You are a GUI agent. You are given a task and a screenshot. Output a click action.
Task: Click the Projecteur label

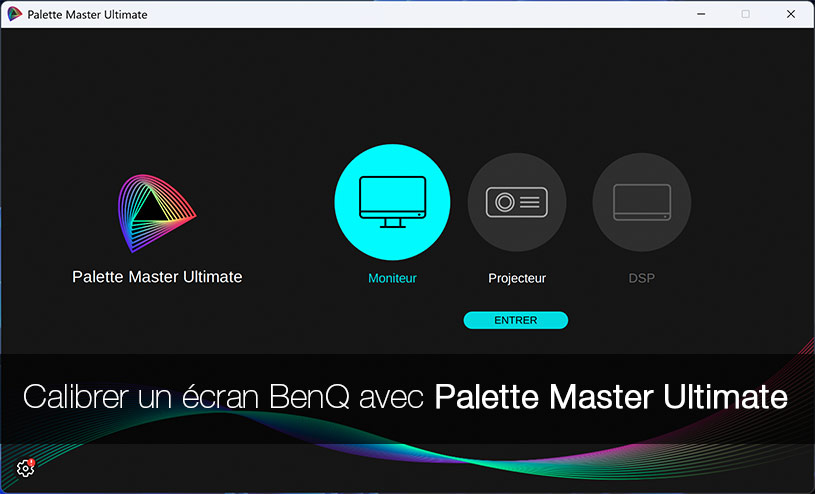pyautogui.click(x=517, y=278)
